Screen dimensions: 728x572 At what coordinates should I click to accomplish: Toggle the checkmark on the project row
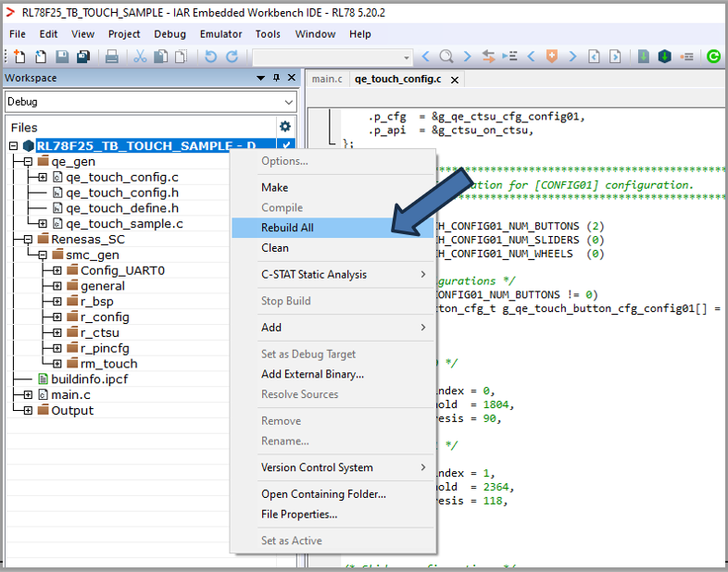point(286,146)
